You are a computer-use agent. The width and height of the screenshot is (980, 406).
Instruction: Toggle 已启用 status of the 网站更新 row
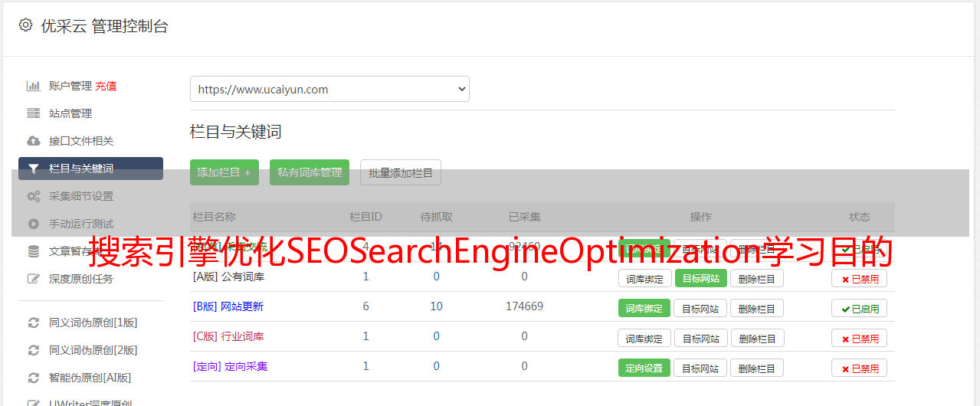click(x=860, y=309)
